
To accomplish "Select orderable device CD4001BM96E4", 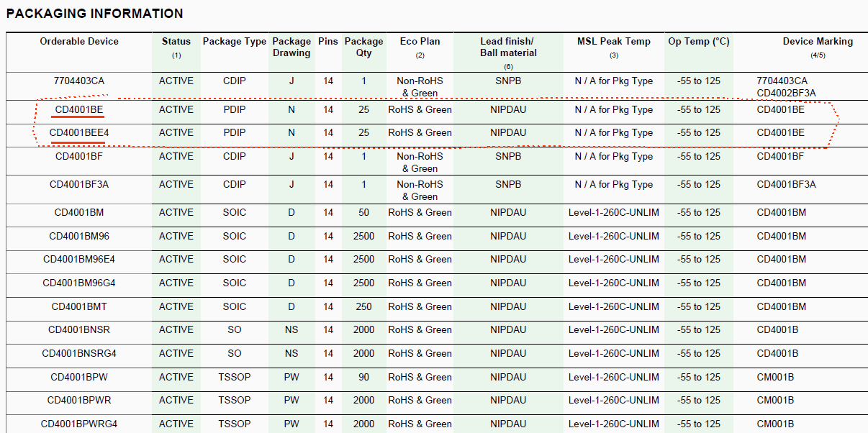I will (79, 260).
